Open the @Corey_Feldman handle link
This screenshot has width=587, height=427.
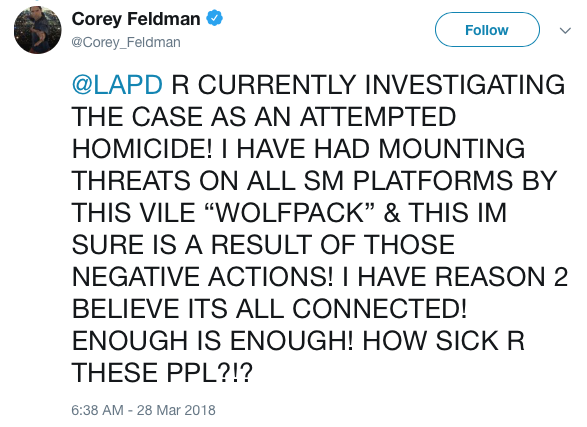(126, 42)
